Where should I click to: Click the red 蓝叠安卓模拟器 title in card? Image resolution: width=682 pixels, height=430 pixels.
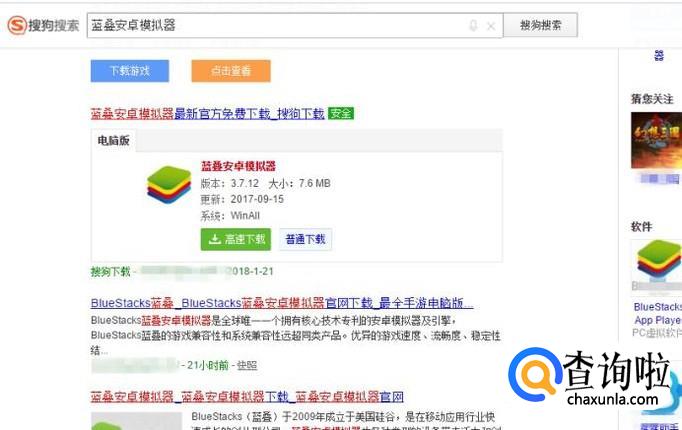[238, 166]
